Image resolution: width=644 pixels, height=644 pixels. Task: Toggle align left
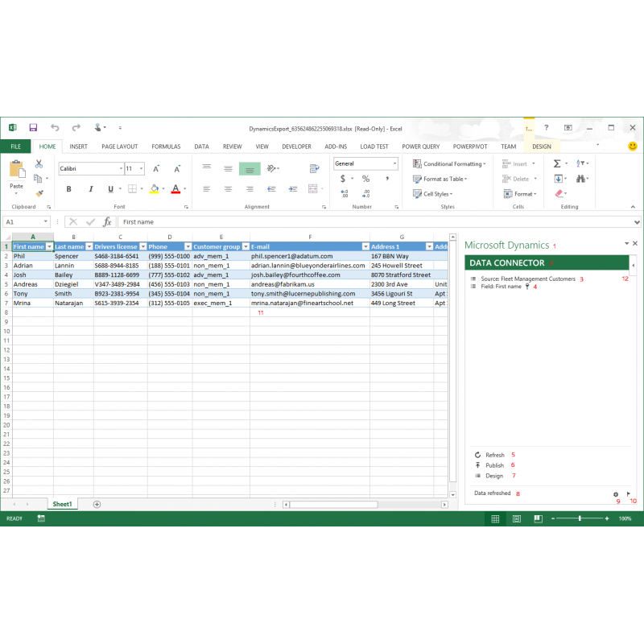(207, 189)
